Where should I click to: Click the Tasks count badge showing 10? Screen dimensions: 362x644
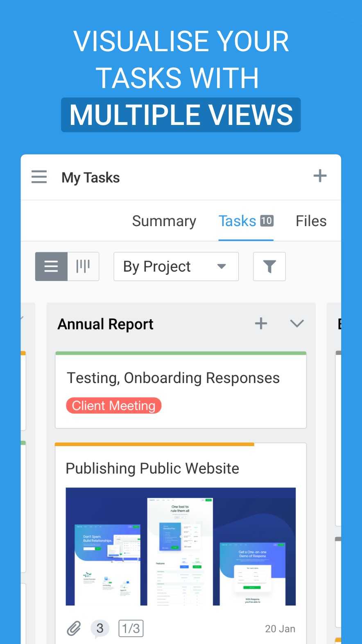point(267,221)
